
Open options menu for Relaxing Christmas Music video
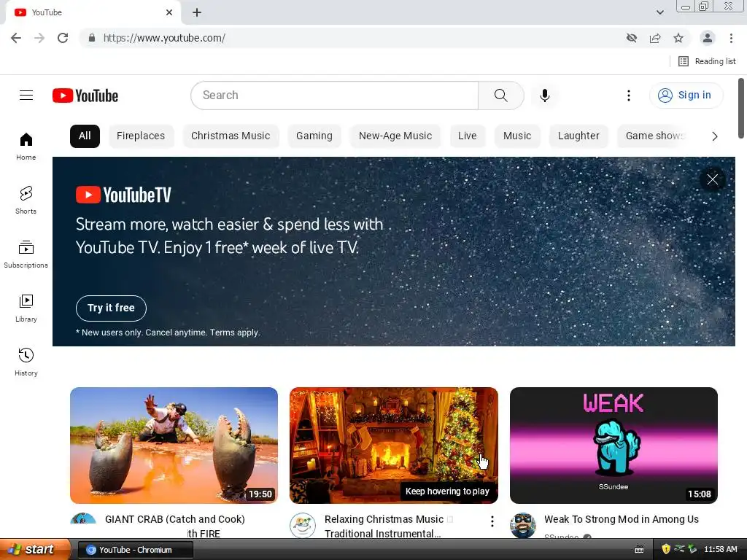[492, 521]
